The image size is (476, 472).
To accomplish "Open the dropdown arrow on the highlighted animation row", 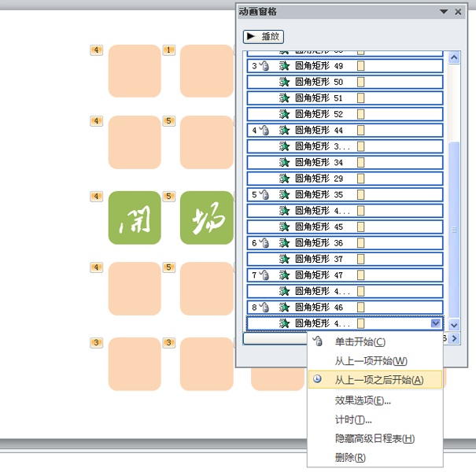I will pos(436,323).
